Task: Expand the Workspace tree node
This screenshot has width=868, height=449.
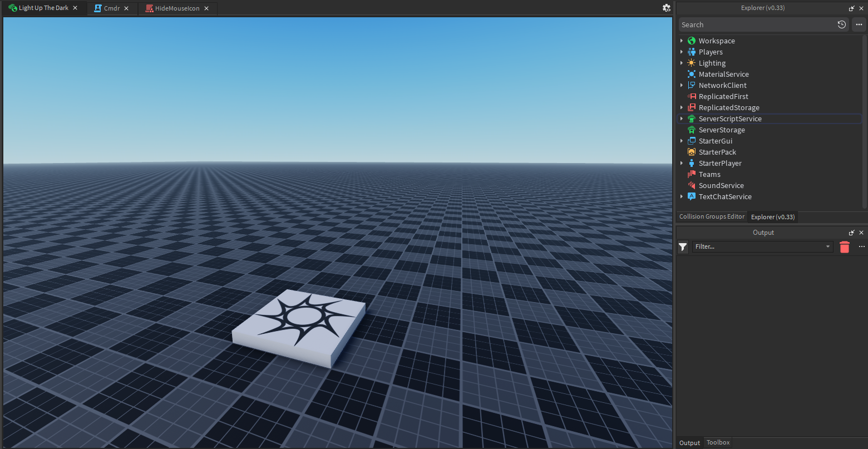Action: coord(682,41)
